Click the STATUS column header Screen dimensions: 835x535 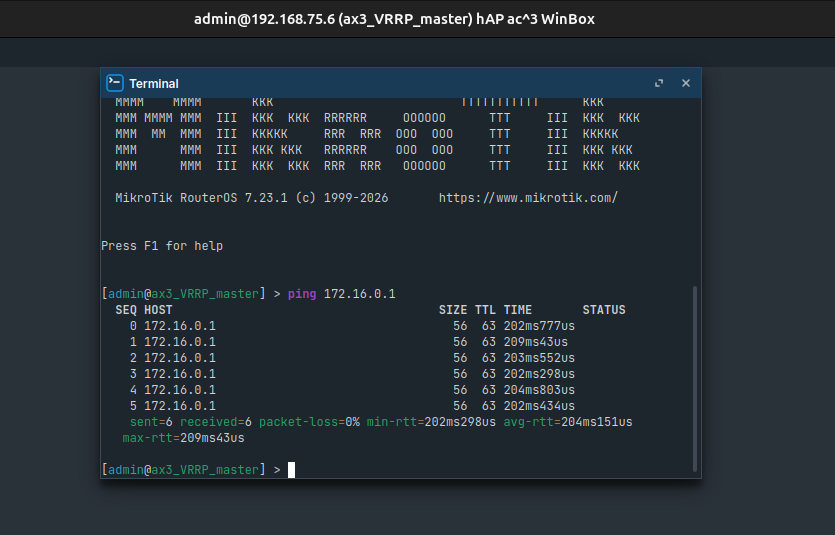604,310
